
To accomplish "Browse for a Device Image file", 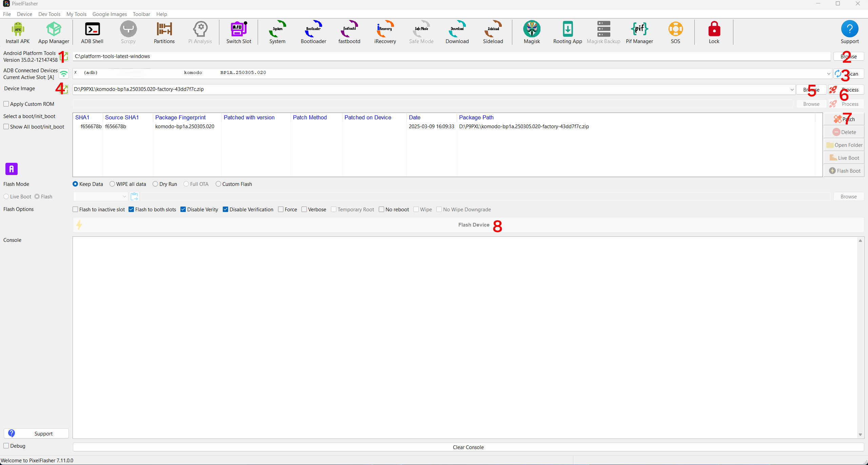I will [811, 90].
